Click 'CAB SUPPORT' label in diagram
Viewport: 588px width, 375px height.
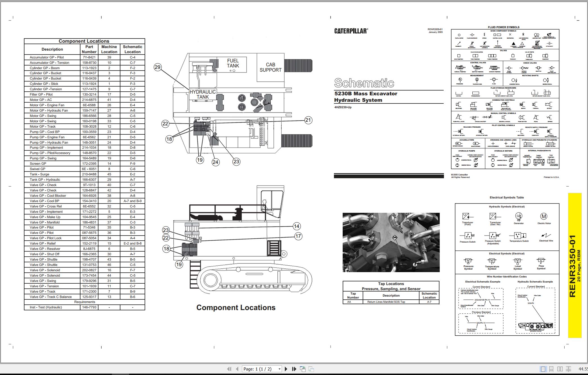(270, 67)
